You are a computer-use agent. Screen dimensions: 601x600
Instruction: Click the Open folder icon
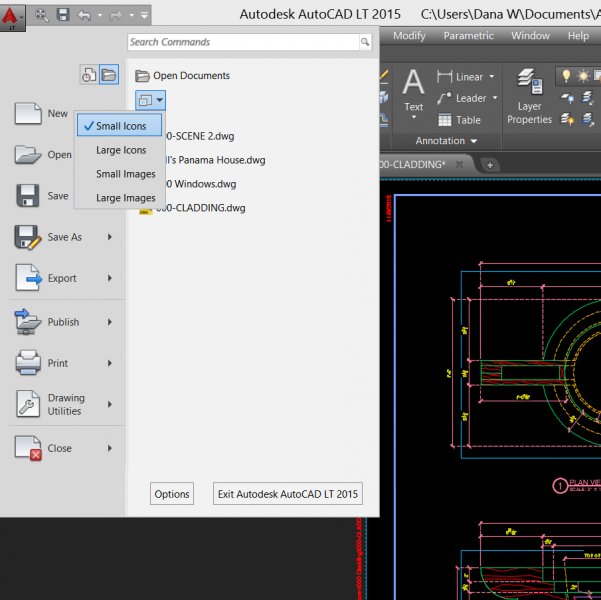click(28, 155)
